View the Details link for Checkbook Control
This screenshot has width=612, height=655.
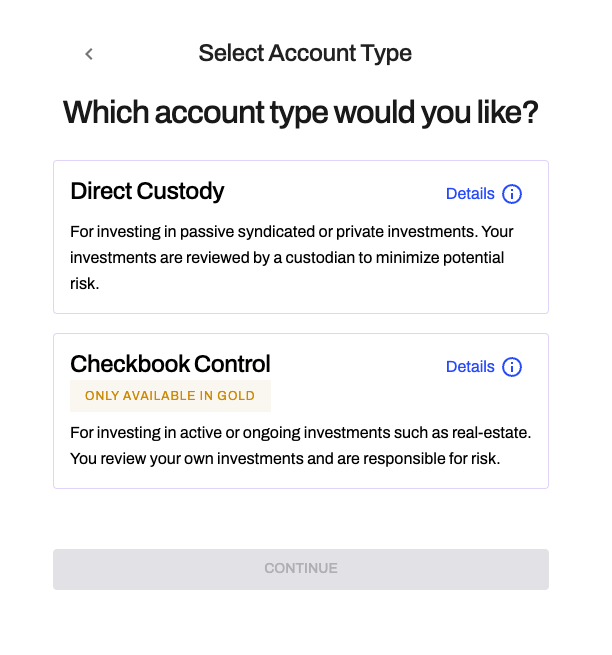tap(470, 367)
